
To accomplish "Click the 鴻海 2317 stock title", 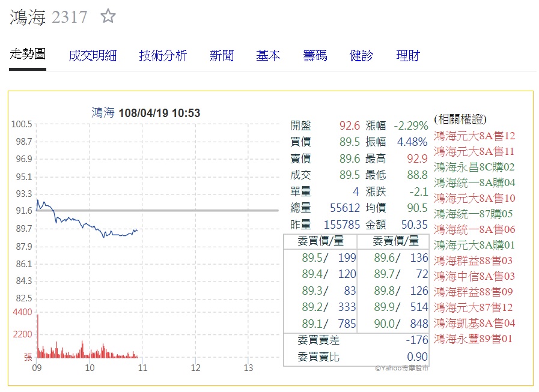I will coord(49,17).
